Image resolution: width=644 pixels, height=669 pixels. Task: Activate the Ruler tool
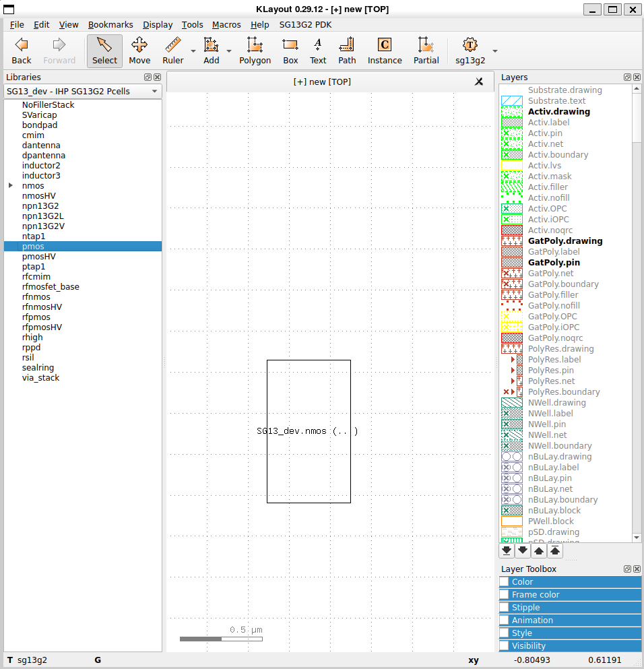173,51
